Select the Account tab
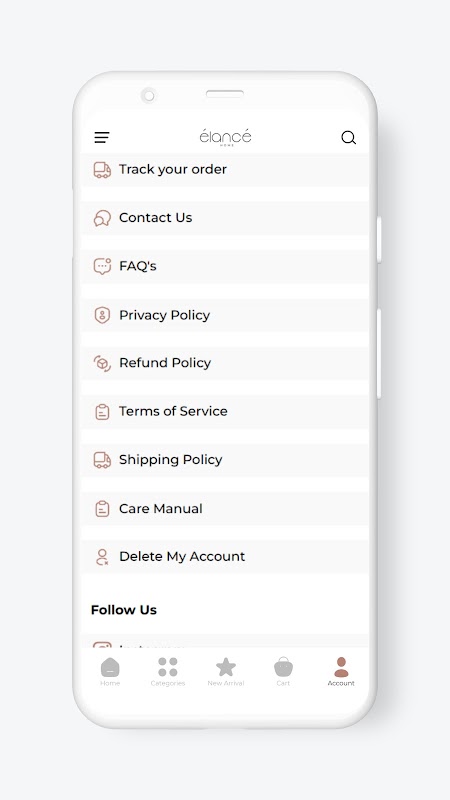 click(341, 671)
